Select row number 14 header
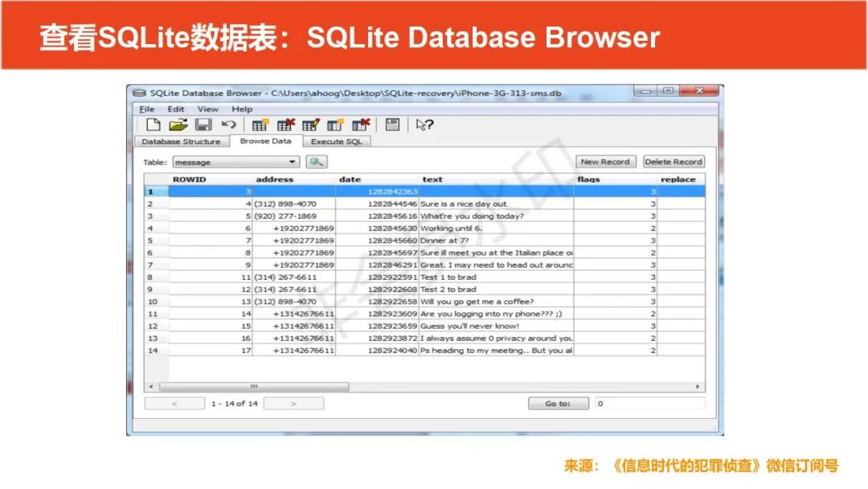This screenshot has width=868, height=489. [156, 351]
